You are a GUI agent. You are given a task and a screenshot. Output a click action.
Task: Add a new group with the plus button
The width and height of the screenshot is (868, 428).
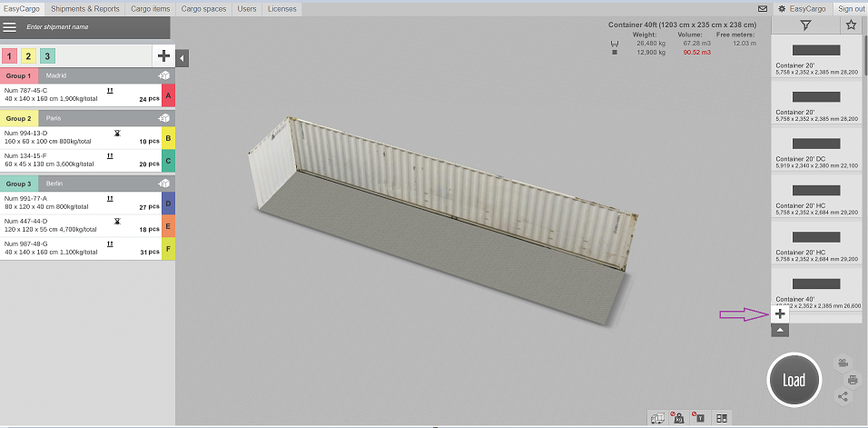[x=163, y=55]
